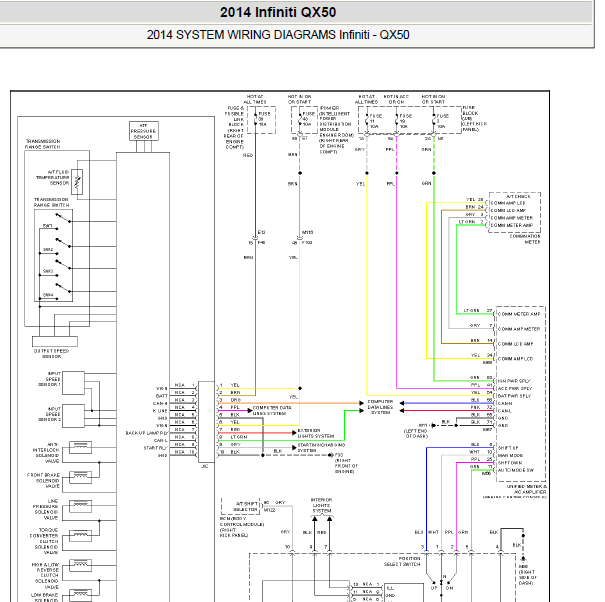Click the SW3 switch label
Image resolution: width=605 pixels, height=602 pixels.
pos(48,271)
